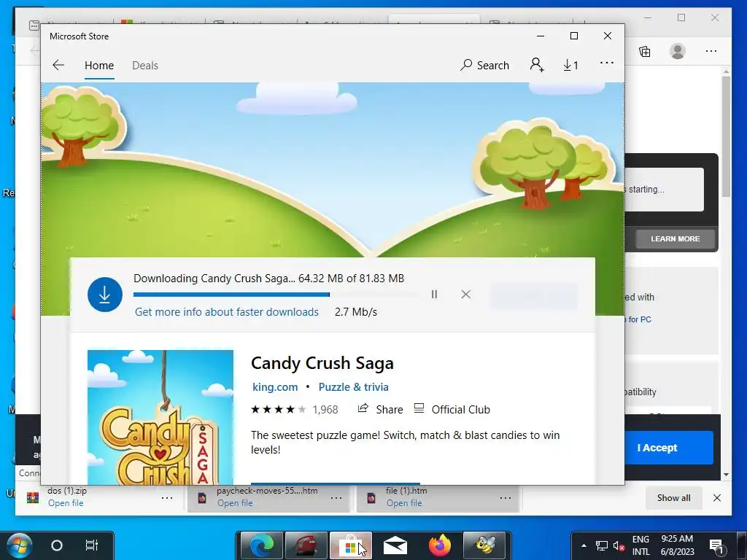Open the Mail app from taskbar
747x560 pixels.
pos(395,545)
